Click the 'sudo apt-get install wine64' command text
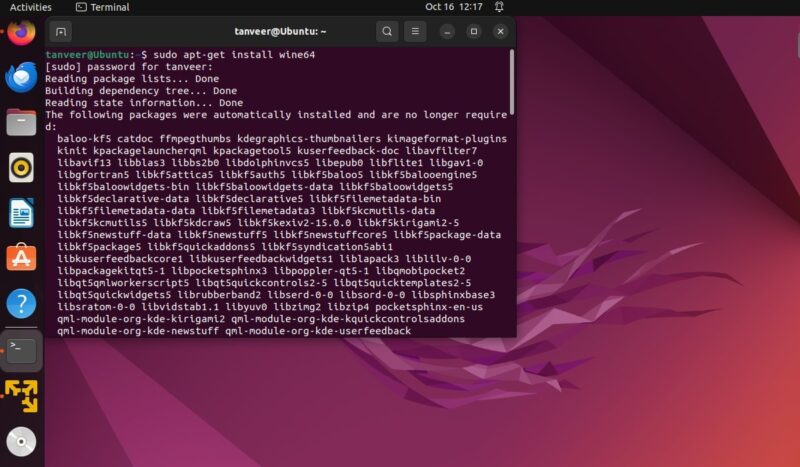This screenshot has height=467, width=800. pos(234,55)
